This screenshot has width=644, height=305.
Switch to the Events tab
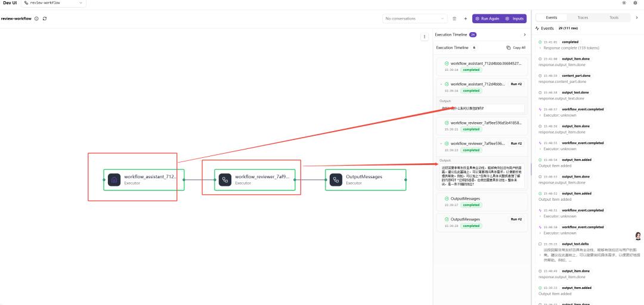tap(552, 18)
